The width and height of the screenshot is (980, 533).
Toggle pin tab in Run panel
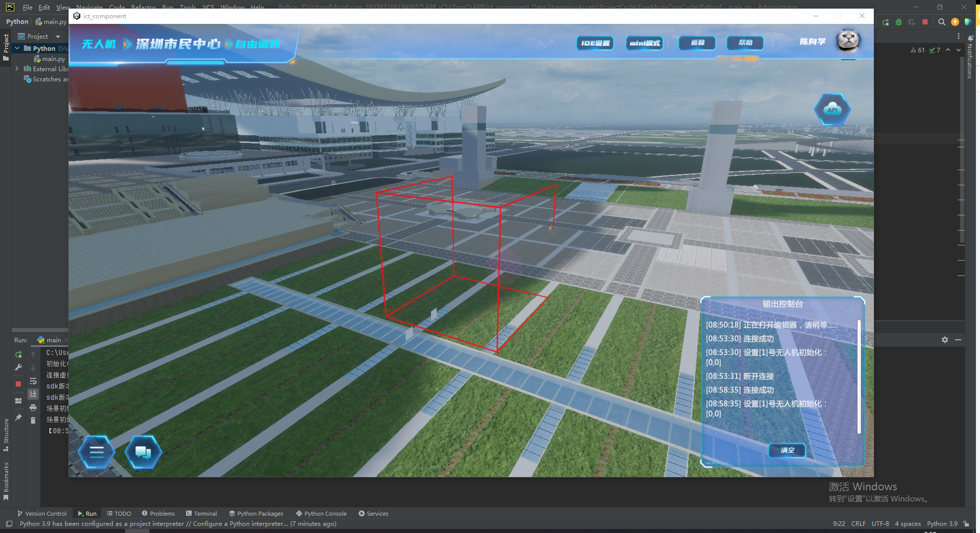(18, 418)
